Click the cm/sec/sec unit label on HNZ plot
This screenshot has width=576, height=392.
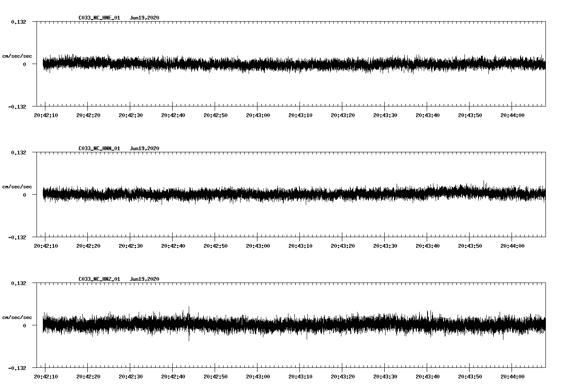pyautogui.click(x=17, y=317)
